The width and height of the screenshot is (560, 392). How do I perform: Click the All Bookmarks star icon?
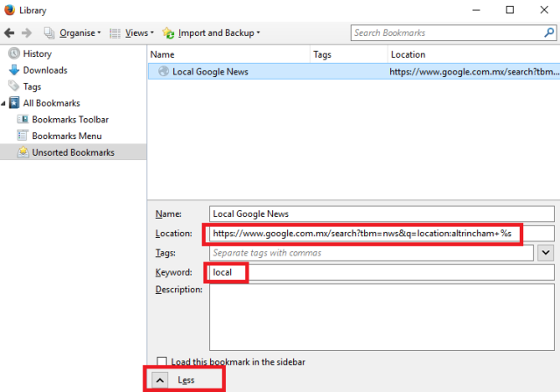point(14,103)
